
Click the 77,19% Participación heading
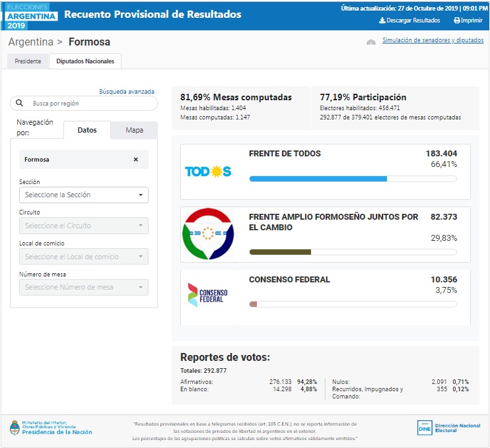coord(363,98)
